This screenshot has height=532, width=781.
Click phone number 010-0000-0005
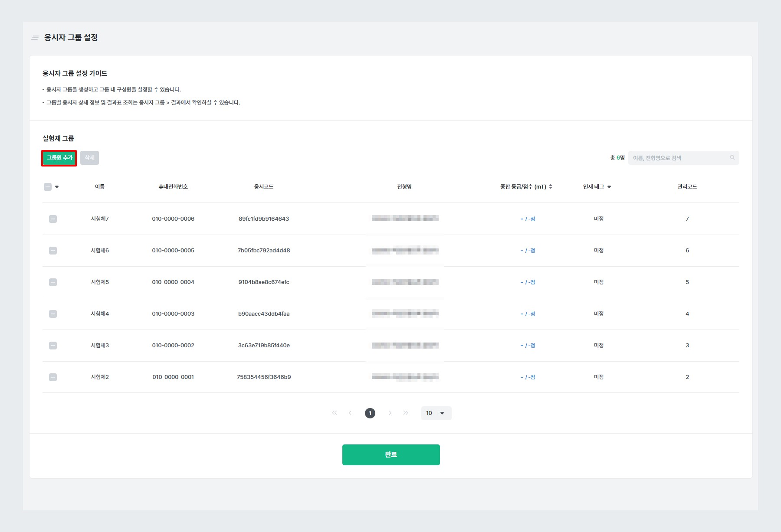[x=173, y=251]
